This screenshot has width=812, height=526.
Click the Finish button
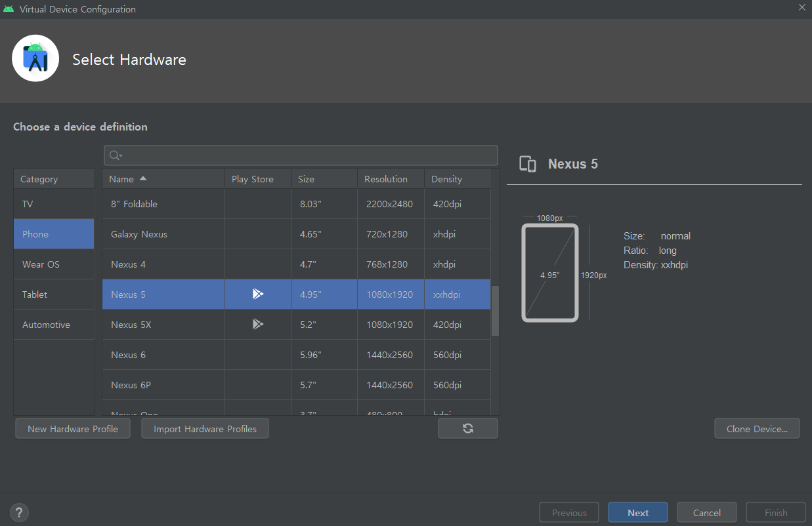point(776,513)
